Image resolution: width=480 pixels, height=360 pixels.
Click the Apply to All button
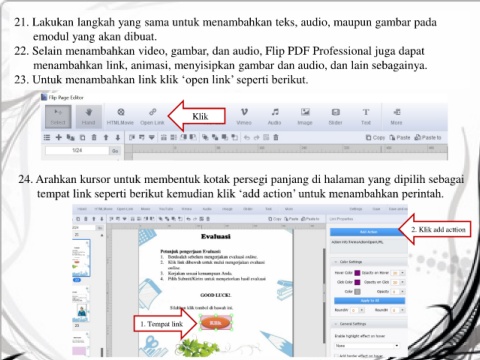tap(369, 301)
